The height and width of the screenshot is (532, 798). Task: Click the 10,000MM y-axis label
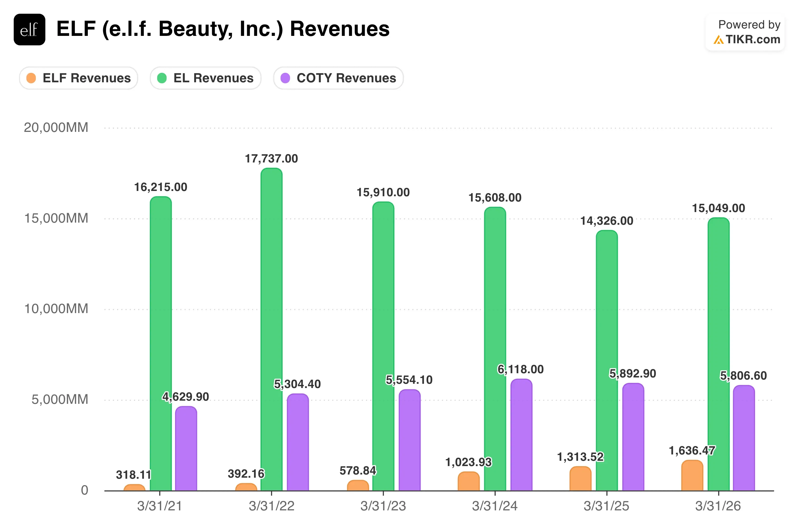coord(56,309)
